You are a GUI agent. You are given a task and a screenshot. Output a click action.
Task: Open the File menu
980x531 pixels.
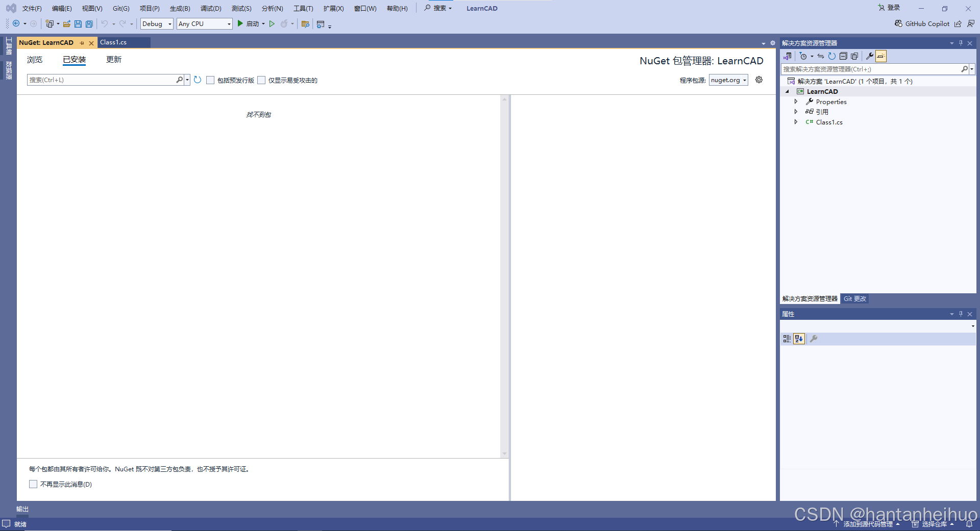pos(32,8)
